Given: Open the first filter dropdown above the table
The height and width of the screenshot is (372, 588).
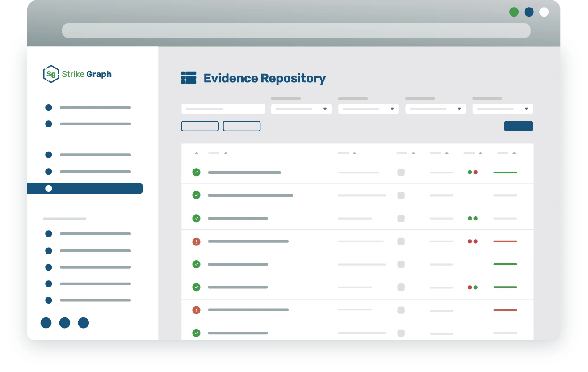Looking at the screenshot, I should [301, 109].
